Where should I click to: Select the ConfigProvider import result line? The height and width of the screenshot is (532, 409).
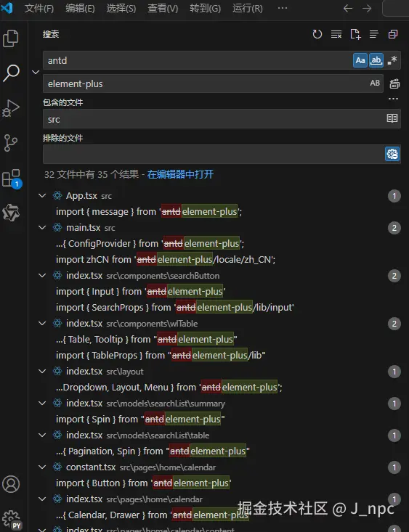[x=217, y=243]
